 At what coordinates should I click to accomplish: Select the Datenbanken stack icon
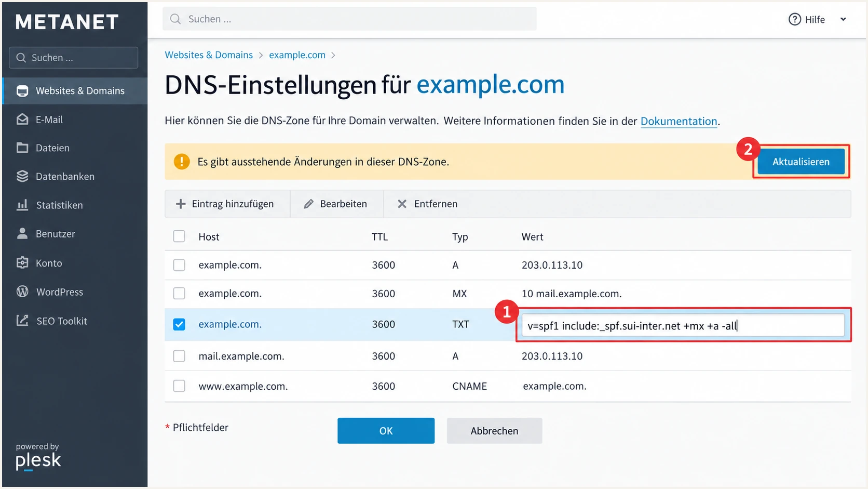click(x=22, y=176)
